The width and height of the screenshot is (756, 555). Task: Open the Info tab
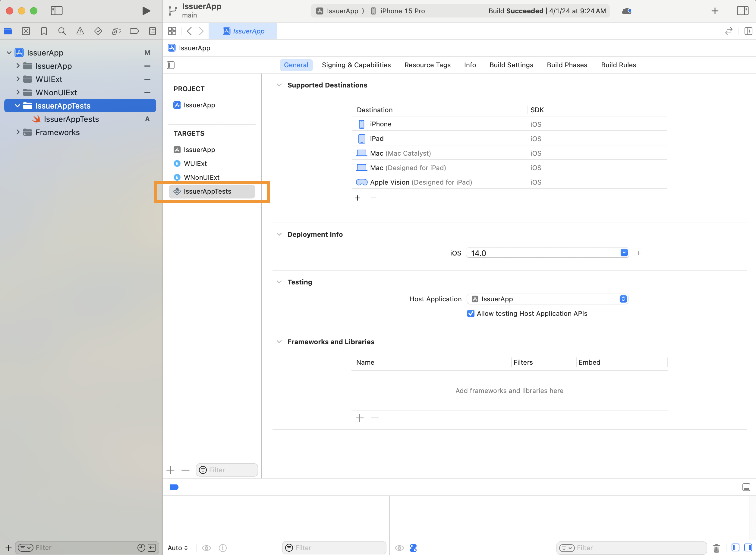coord(470,65)
